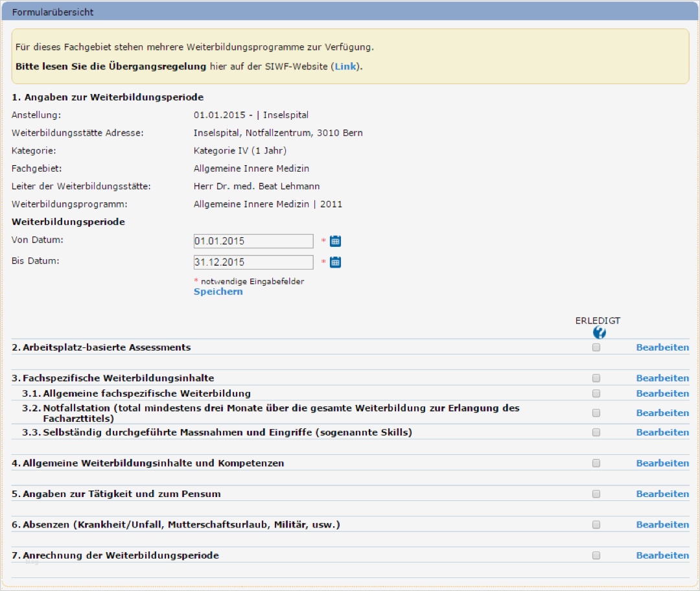The image size is (700, 591).
Task: Tick checkbox for 3.2 Notfallstation
Action: [596, 413]
